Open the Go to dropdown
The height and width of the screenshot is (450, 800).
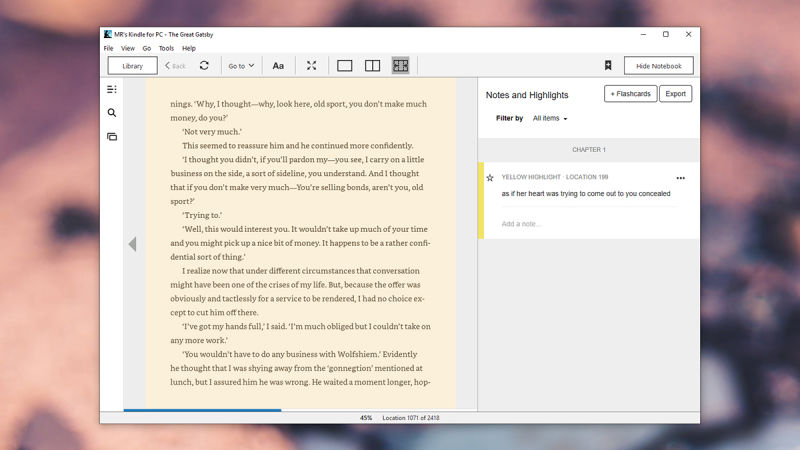tap(241, 66)
